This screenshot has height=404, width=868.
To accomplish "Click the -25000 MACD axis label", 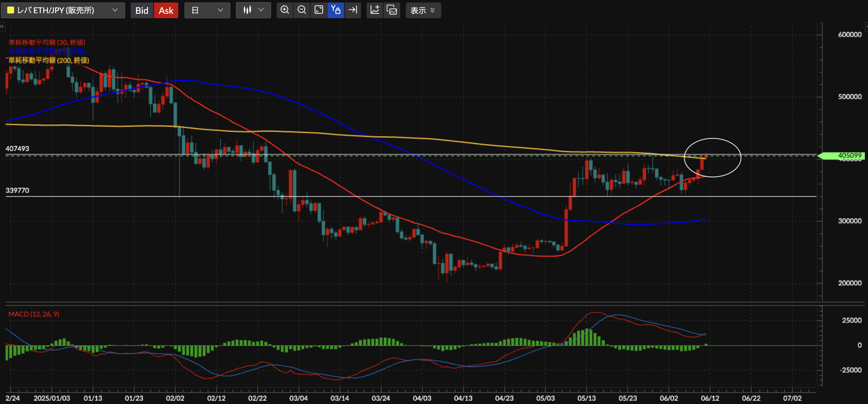I will pos(850,370).
